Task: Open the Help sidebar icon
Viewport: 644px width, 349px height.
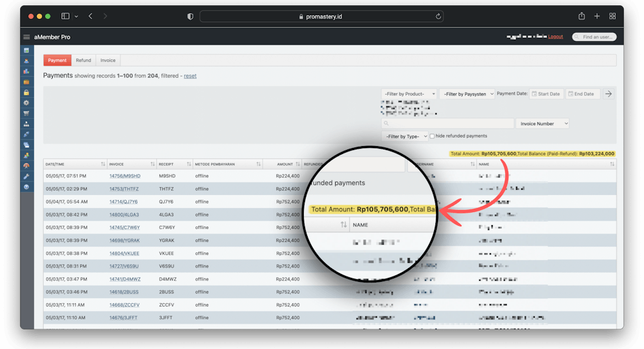Action: pyautogui.click(x=26, y=187)
